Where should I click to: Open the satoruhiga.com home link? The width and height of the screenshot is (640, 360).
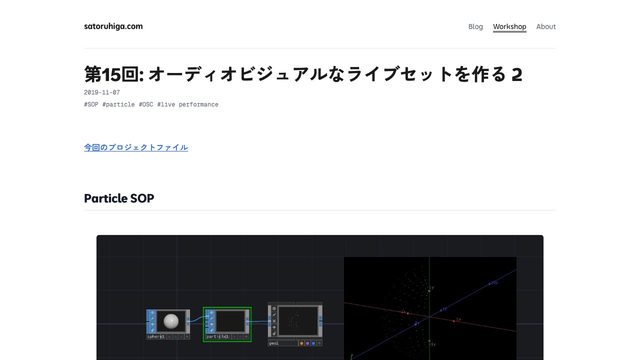click(x=113, y=26)
